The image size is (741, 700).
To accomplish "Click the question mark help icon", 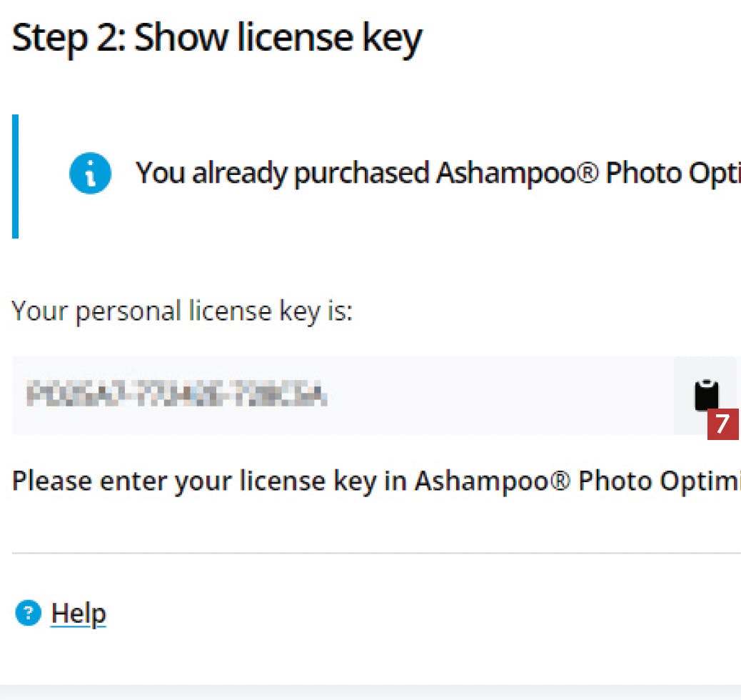I will tap(29, 613).
